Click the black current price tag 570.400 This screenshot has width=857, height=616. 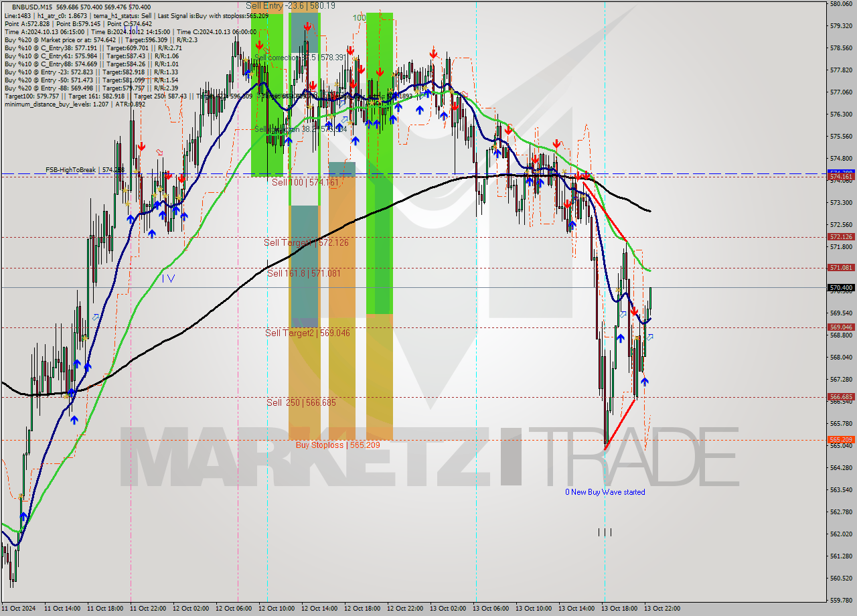841,288
